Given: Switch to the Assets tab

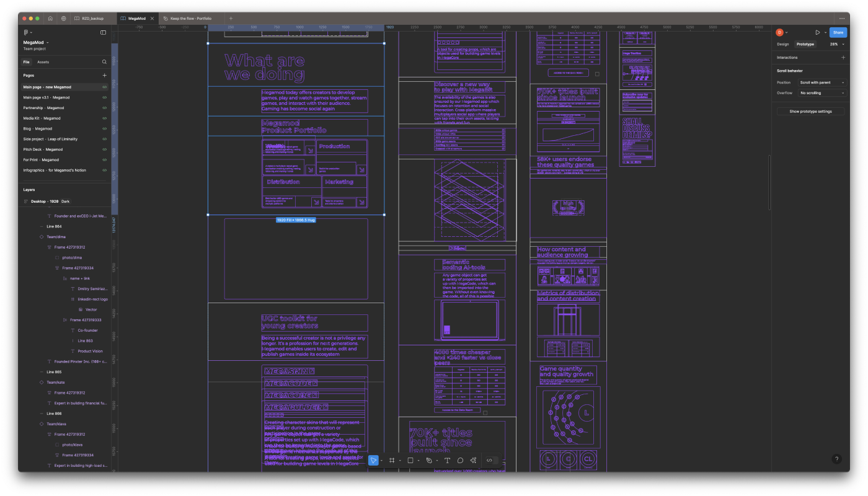Looking at the screenshot, I should click(43, 62).
